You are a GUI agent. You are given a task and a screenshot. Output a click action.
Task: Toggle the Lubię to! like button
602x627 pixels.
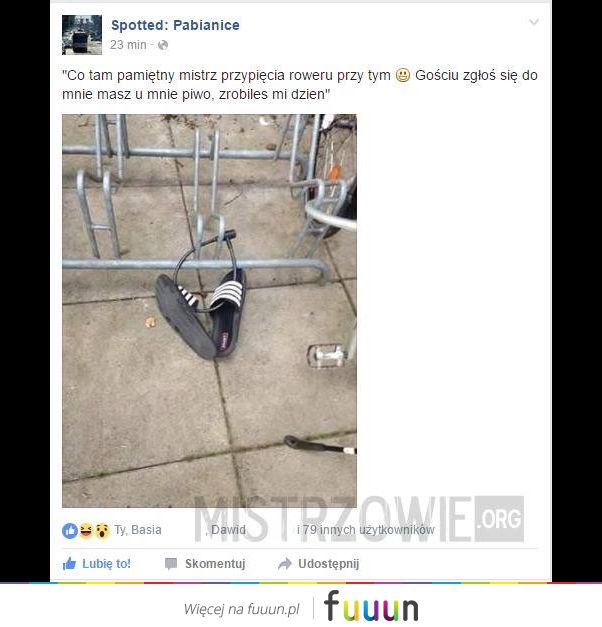point(97,564)
